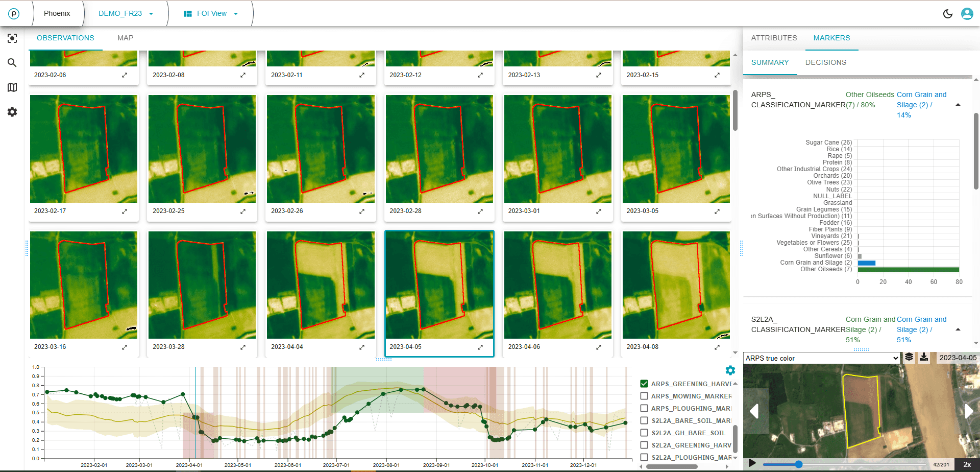The image size is (980, 472).
Task: Enable the S2L2A_GH_BARE_SOIL checkbox
Action: 644,433
